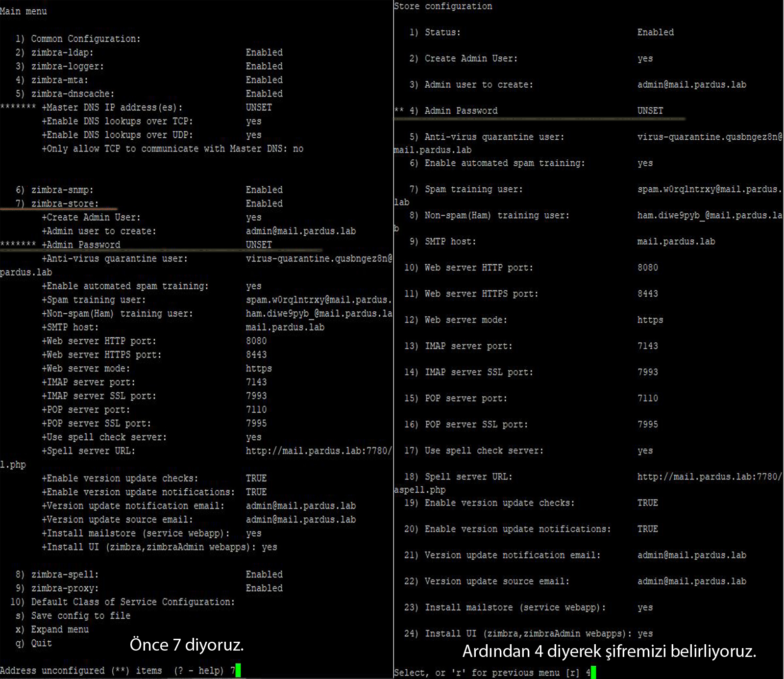
Task: Select "10) Default Class of Service Configuration:"
Action: [122, 602]
